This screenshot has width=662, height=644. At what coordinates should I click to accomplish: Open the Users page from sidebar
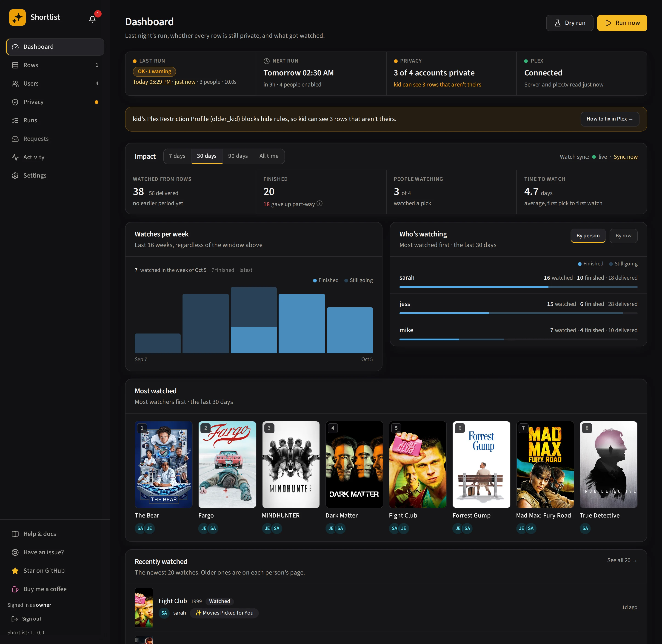(55, 83)
